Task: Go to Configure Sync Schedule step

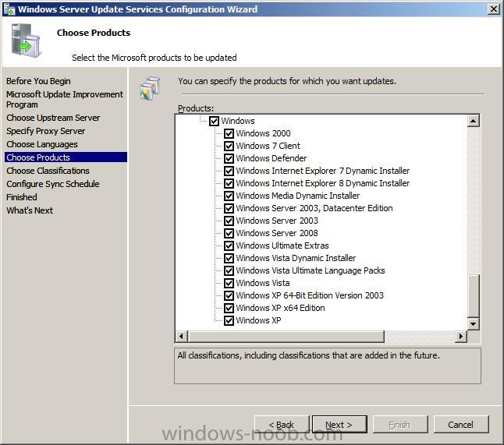Action: (53, 184)
